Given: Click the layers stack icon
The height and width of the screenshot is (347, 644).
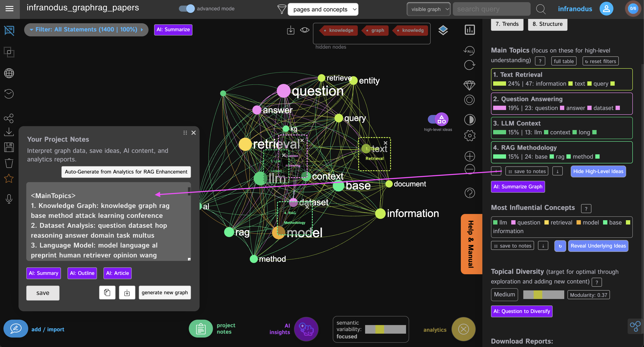Looking at the screenshot, I should coord(443,30).
